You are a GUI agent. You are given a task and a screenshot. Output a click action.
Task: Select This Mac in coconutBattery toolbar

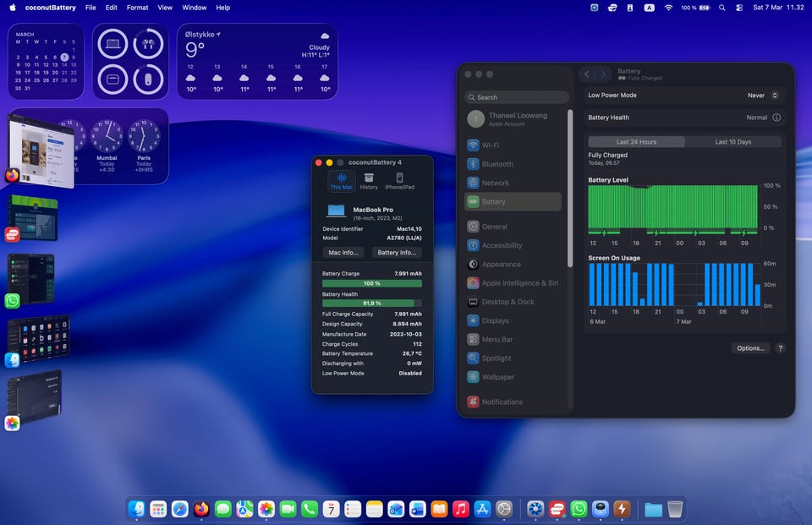pos(342,180)
